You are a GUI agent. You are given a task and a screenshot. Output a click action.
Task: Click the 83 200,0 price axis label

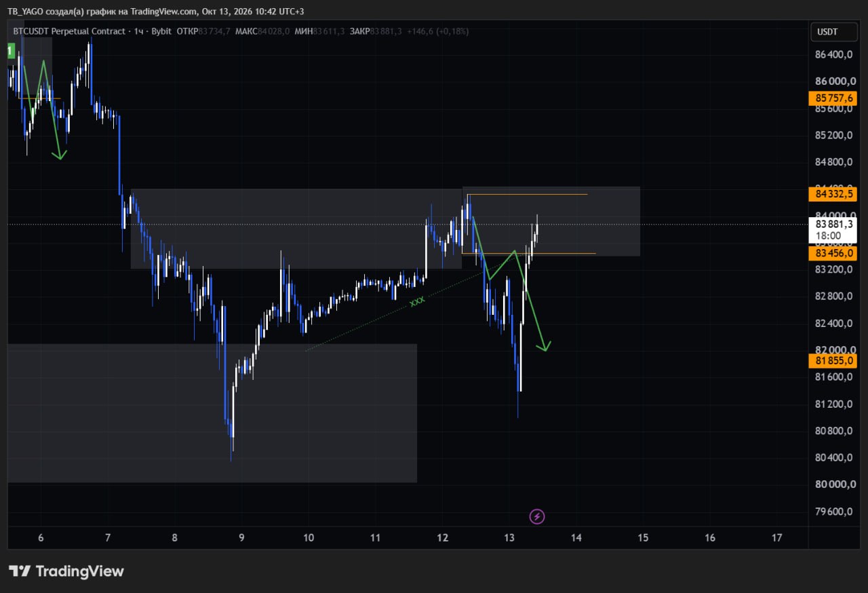835,269
